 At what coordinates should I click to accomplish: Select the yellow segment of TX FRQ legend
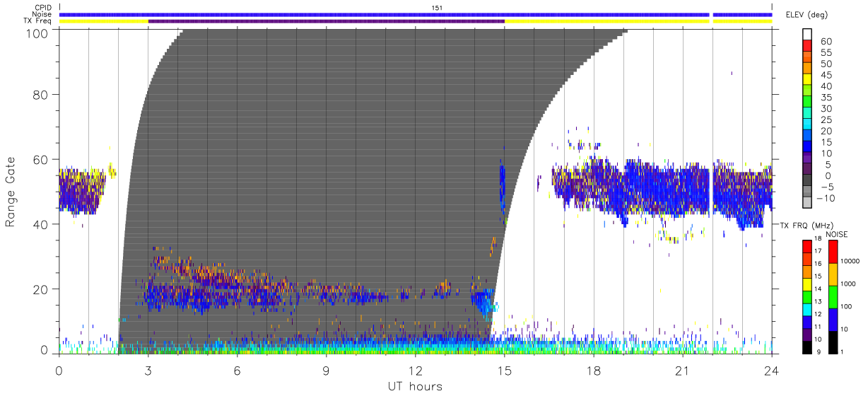[x=808, y=284]
